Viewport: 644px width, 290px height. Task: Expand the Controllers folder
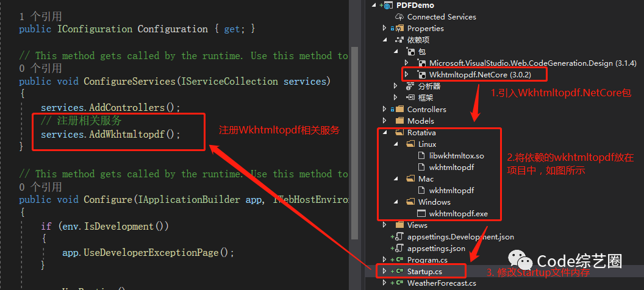(384, 109)
